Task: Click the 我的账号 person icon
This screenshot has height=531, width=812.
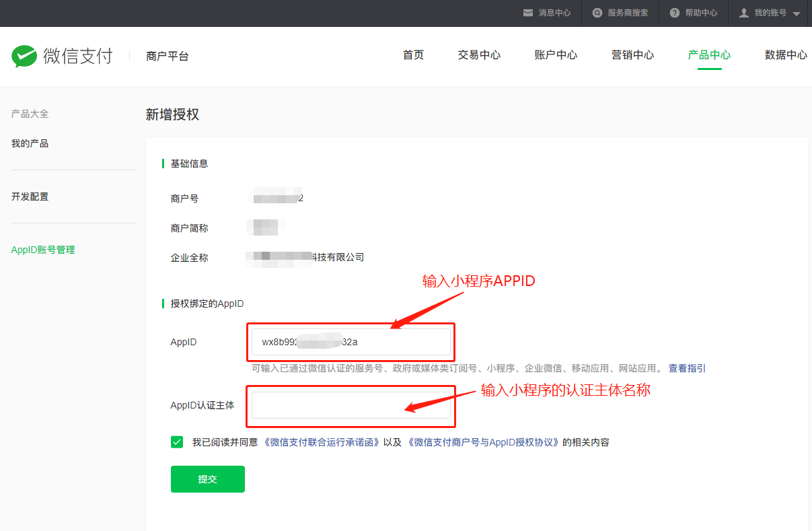Action: (743, 13)
